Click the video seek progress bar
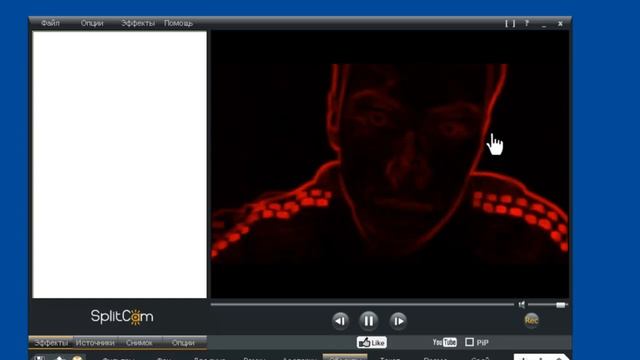 point(362,304)
